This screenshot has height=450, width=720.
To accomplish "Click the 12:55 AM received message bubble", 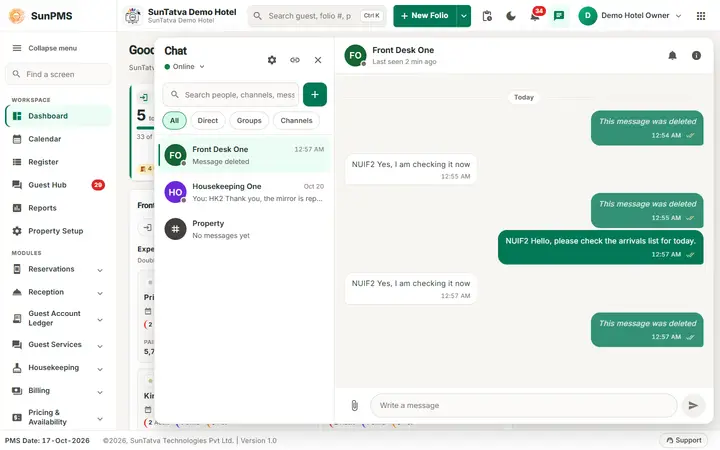I will pyautogui.click(x=411, y=169).
